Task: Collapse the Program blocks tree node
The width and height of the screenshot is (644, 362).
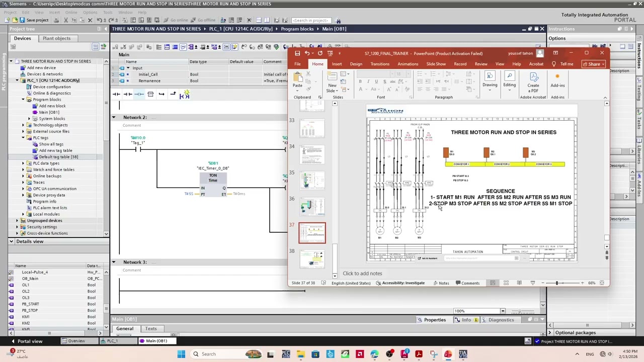Action: [23, 100]
